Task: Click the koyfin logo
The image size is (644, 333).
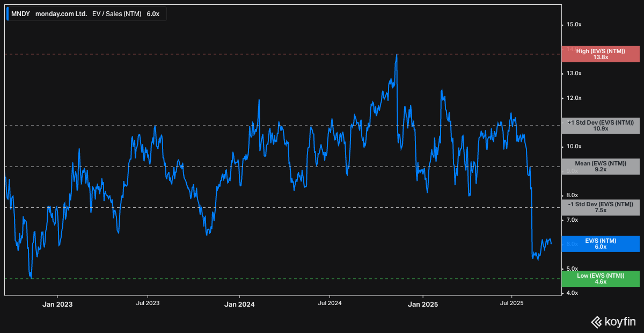Action: (613, 322)
